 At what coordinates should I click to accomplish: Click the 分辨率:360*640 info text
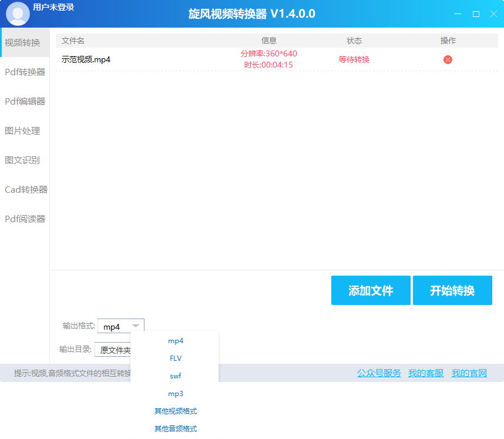point(269,53)
